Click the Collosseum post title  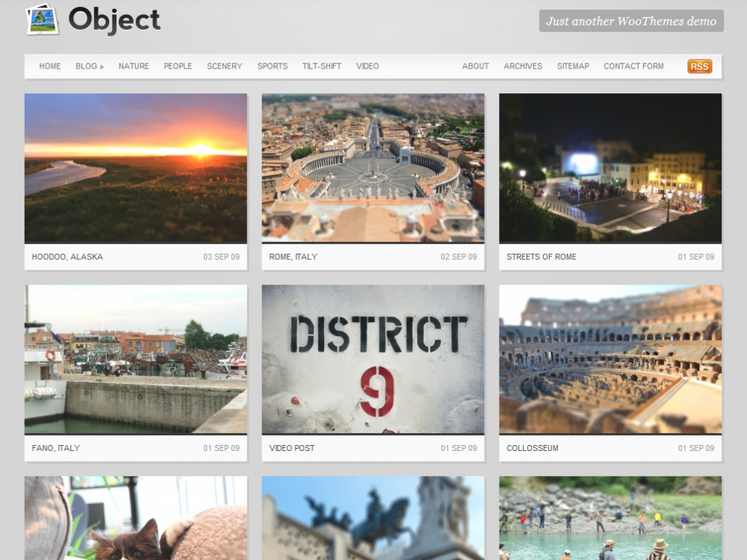pos(532,448)
